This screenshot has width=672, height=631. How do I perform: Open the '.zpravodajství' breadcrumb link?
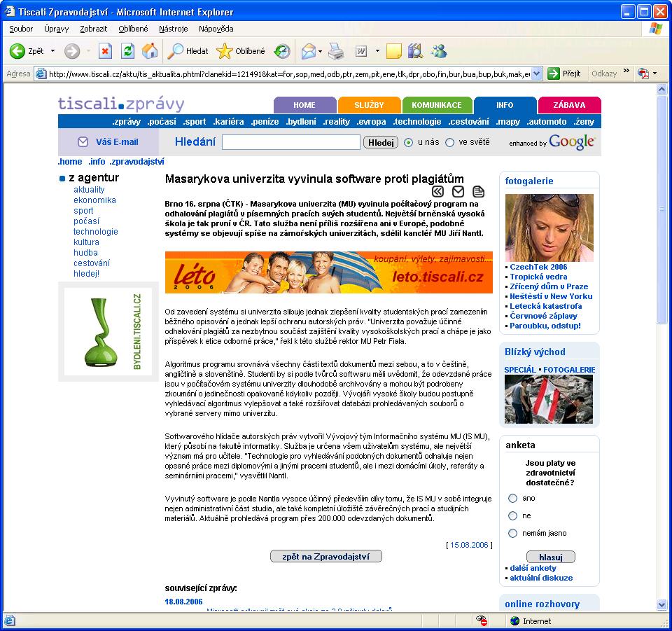(x=136, y=162)
